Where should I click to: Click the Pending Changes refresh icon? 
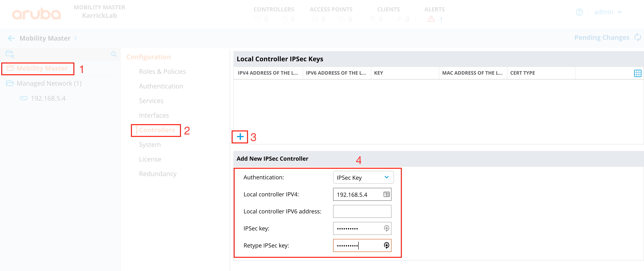click(x=638, y=38)
